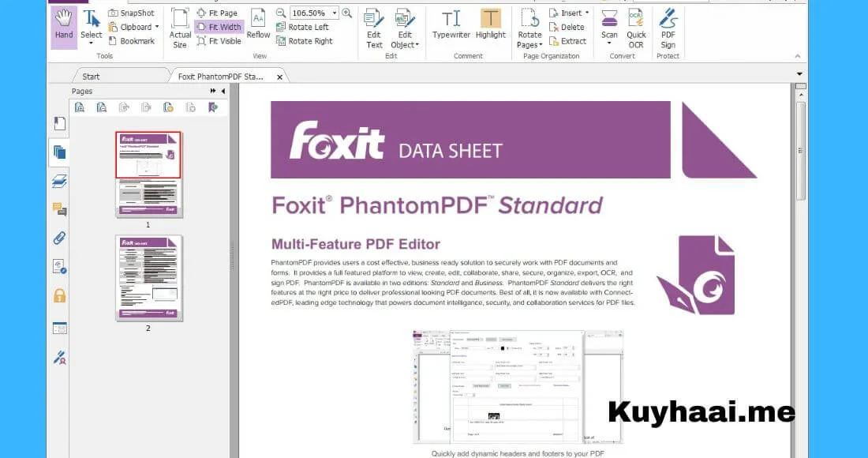Click the vertical scrollbar thumb
This screenshot has width=868, height=458.
point(800,151)
